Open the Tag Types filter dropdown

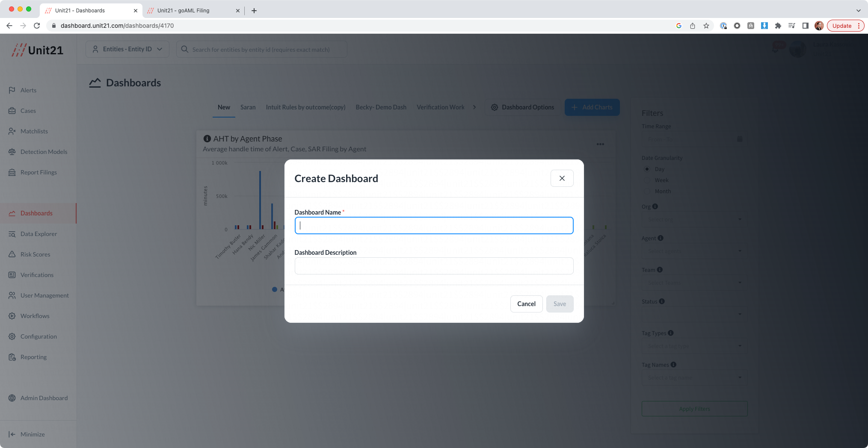[x=694, y=346]
